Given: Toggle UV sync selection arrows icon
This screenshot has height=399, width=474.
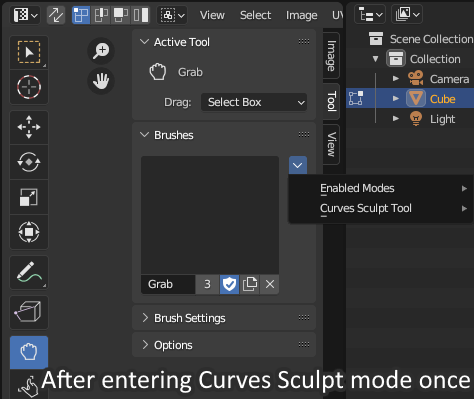Looking at the screenshot, I should [56, 15].
